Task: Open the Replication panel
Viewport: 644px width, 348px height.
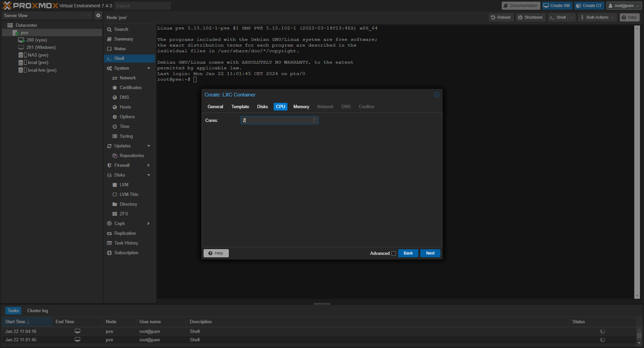Action: [x=129, y=233]
